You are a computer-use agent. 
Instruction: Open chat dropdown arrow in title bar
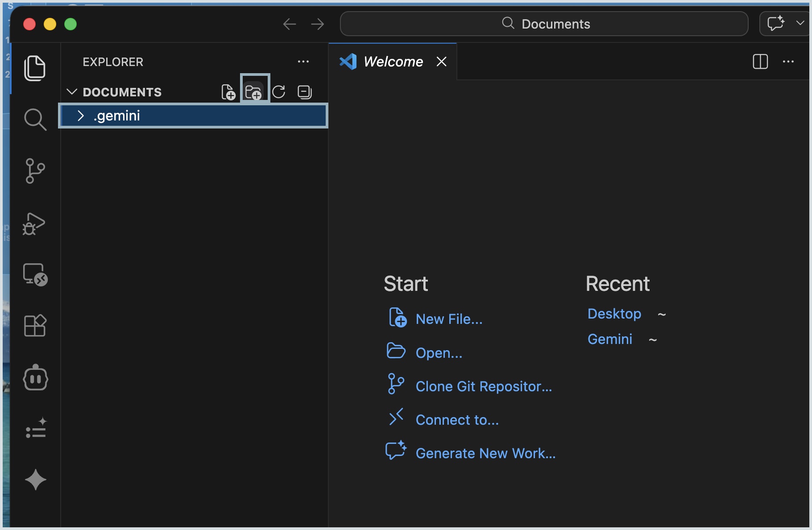(800, 23)
